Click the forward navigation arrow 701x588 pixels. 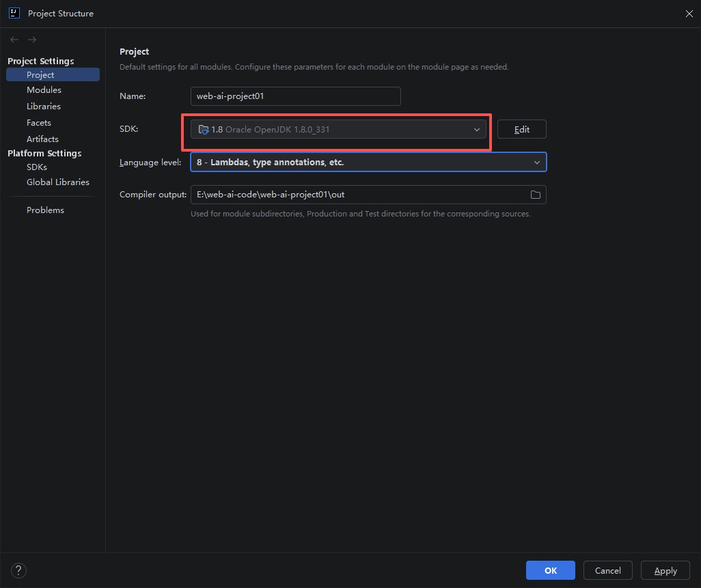click(32, 40)
